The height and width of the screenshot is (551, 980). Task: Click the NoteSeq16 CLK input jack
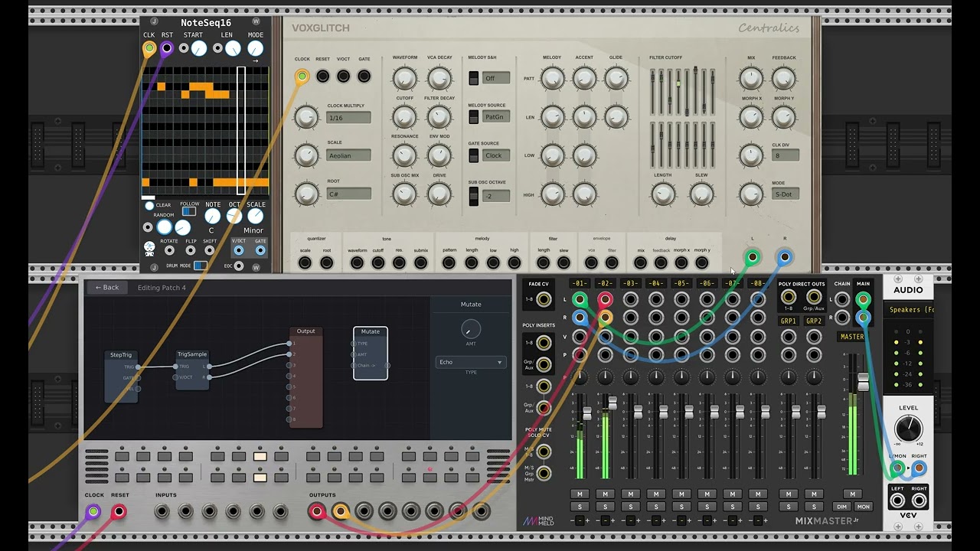(x=149, y=48)
